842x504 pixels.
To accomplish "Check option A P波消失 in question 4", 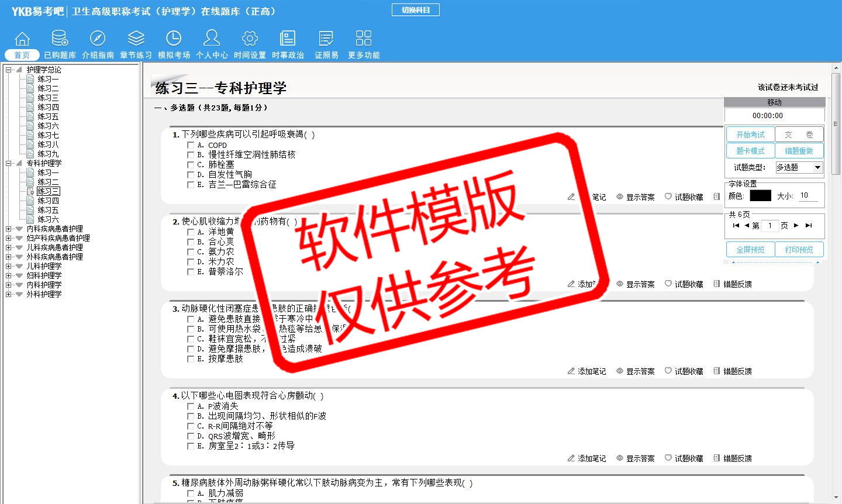I will [x=191, y=406].
